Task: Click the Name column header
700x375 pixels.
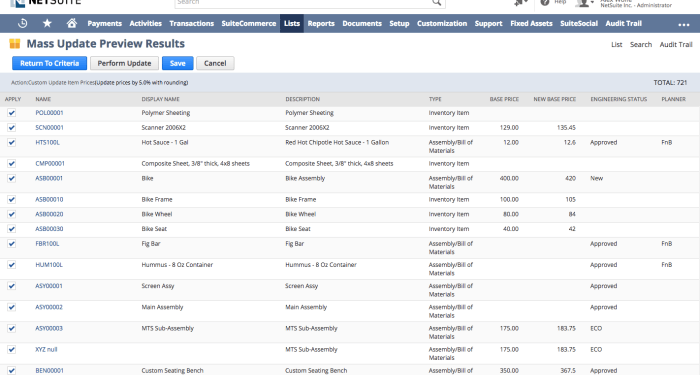Action: [43, 99]
